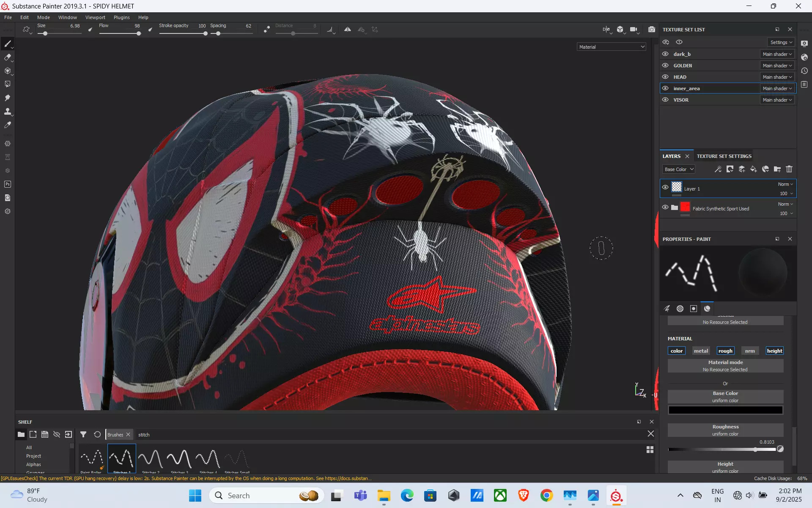Viewport: 812px width, 508px height.
Task: Hide the inner_area texture set
Action: click(665, 88)
